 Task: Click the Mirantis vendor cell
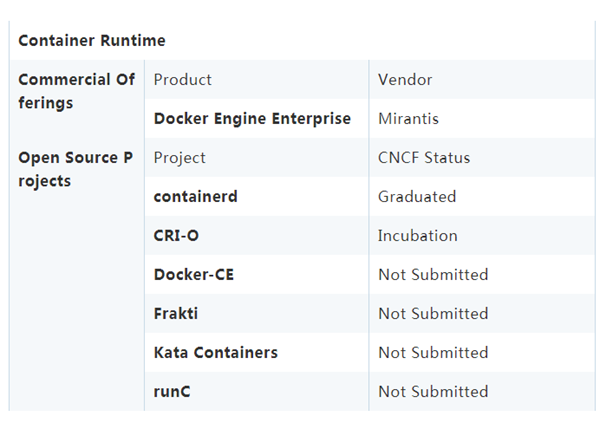coord(408,119)
